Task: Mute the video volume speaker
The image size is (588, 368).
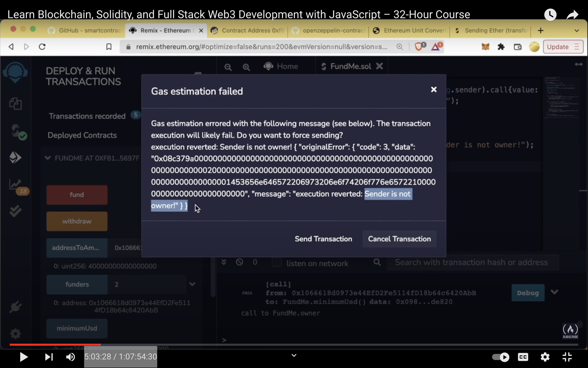Action: [71, 357]
